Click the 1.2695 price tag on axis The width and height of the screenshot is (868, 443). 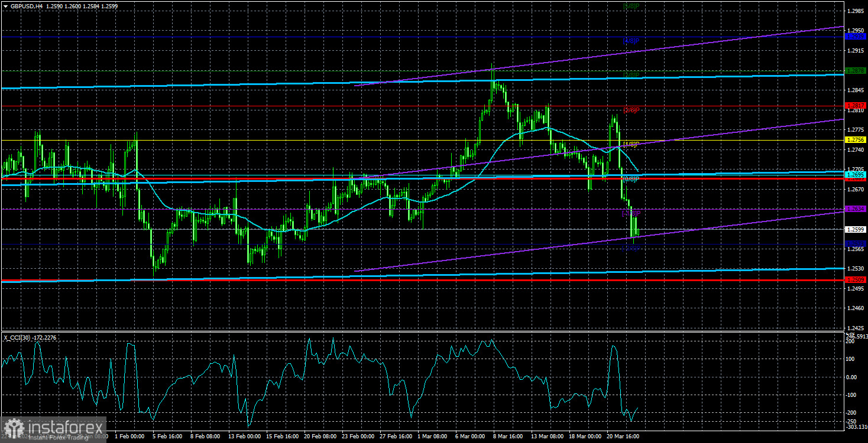point(856,175)
